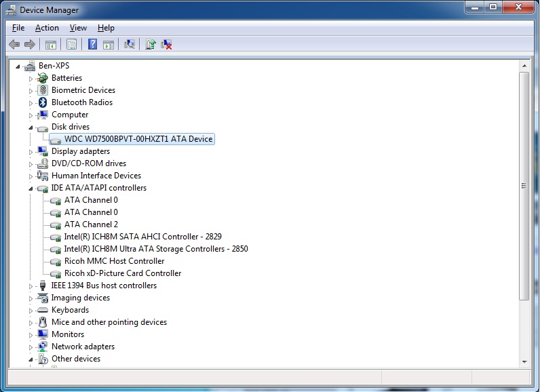This screenshot has width=540, height=392.
Task: Click the Update Driver Software icon
Action: point(151,44)
